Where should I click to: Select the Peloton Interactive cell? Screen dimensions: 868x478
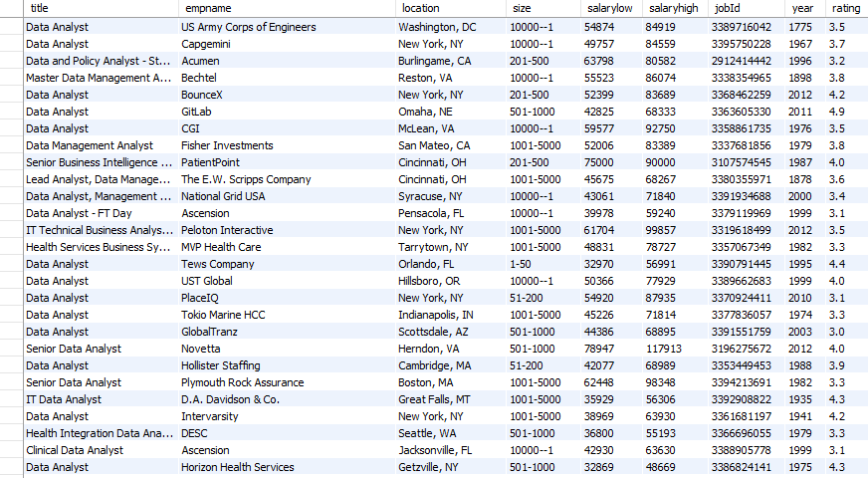pos(287,230)
